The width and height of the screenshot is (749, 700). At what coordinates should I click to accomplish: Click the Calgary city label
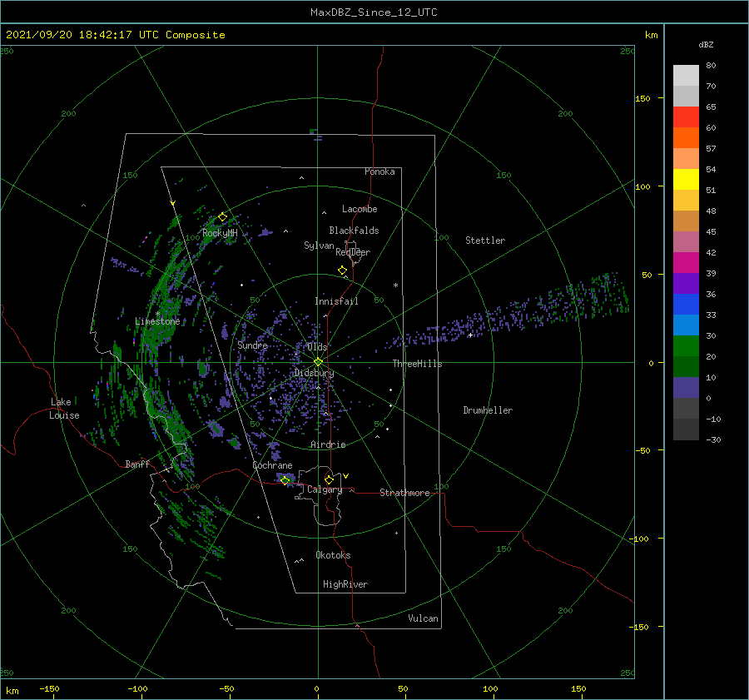coord(325,489)
